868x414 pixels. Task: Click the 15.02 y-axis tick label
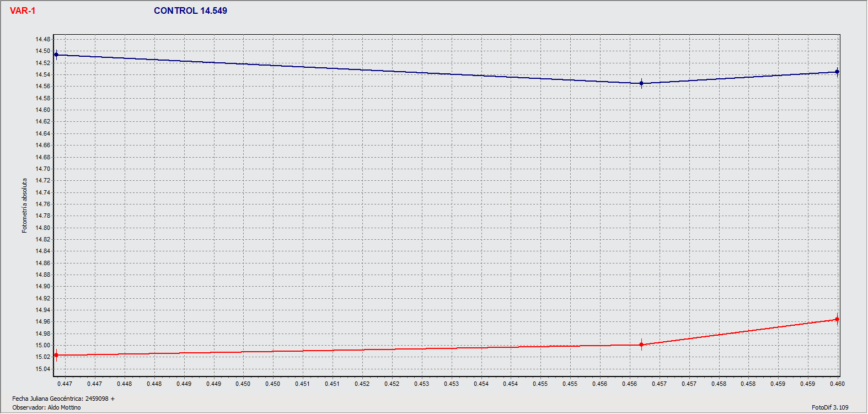43,357
